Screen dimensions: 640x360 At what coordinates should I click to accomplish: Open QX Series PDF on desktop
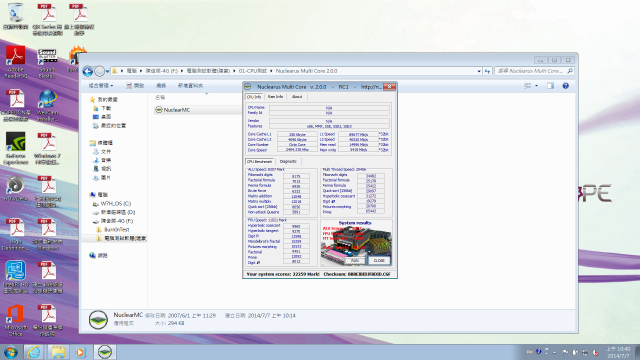click(47, 19)
